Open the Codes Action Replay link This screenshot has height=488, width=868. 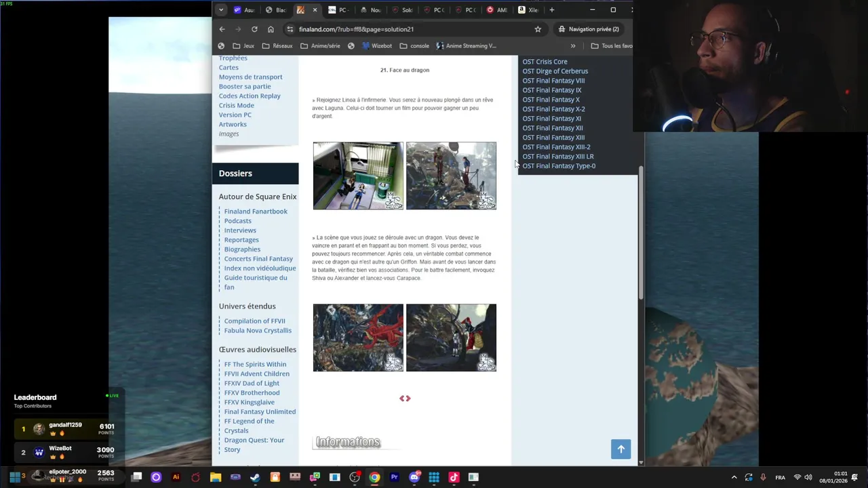(250, 96)
